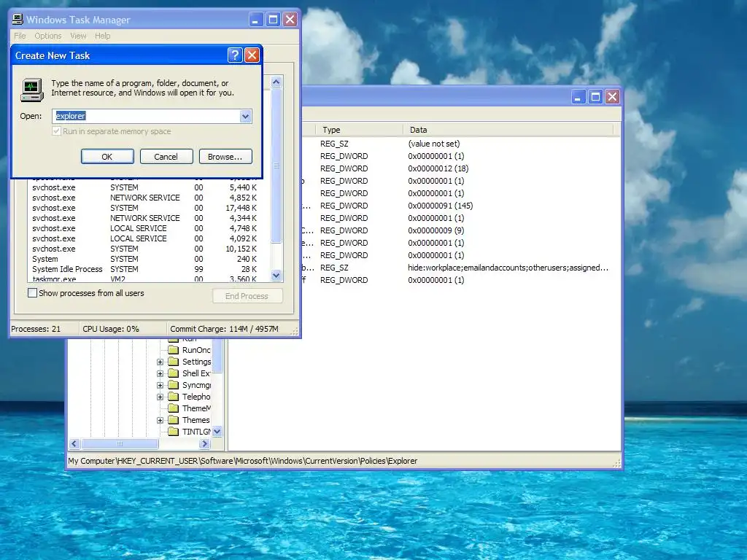This screenshot has width=747, height=560.
Task: Select the ThemeM folder icon
Action: (x=174, y=408)
